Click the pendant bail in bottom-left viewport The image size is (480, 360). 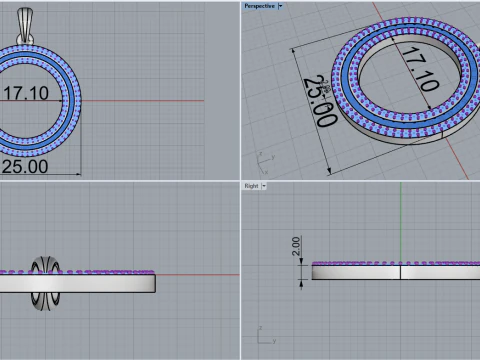point(45,283)
